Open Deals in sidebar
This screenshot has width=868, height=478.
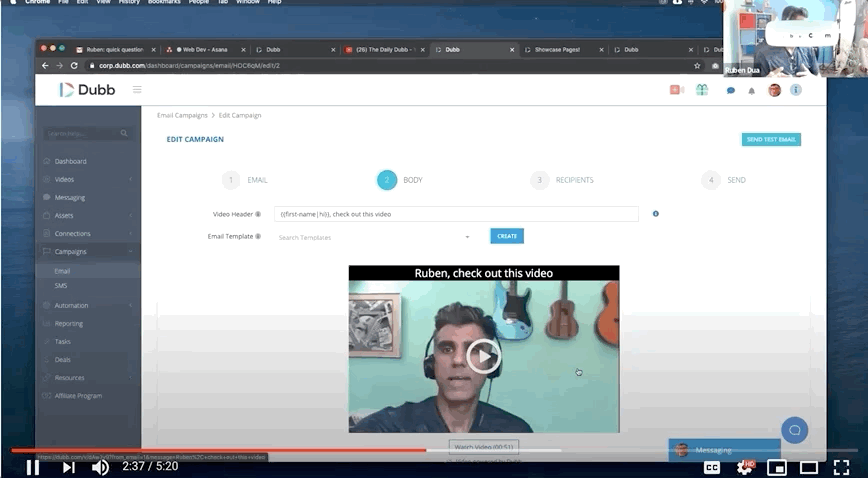tap(63, 359)
